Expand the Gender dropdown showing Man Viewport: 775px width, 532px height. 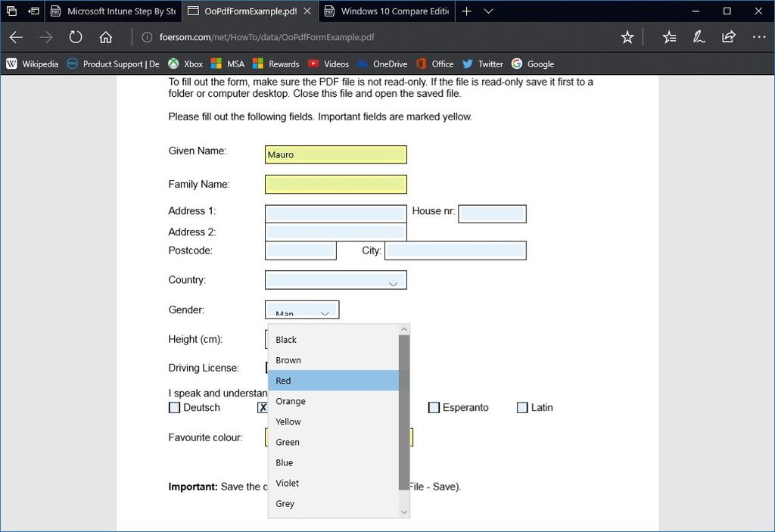(x=325, y=310)
